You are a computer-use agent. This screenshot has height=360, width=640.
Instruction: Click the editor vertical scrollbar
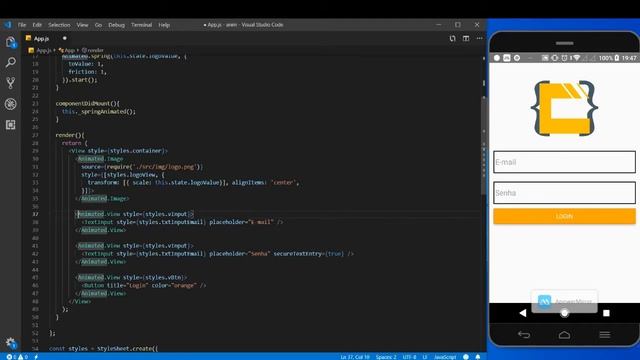tap(484, 147)
